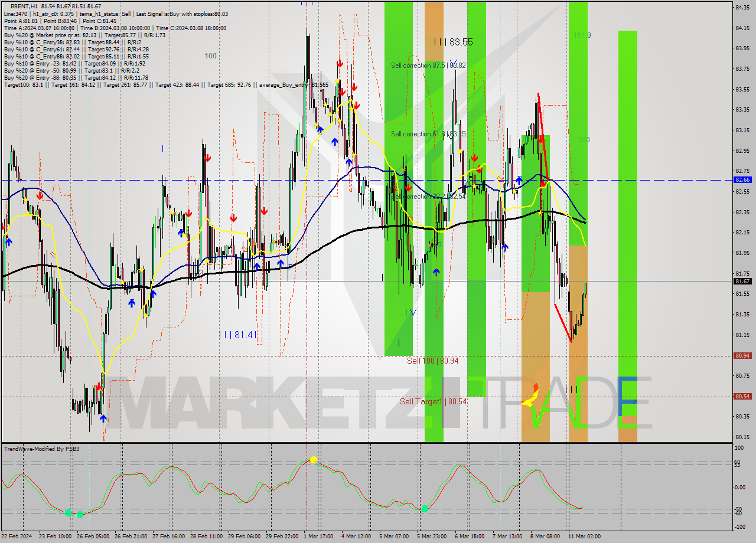Click the 'TrendWave-Modified By FSB3' indicator title

pos(42,449)
